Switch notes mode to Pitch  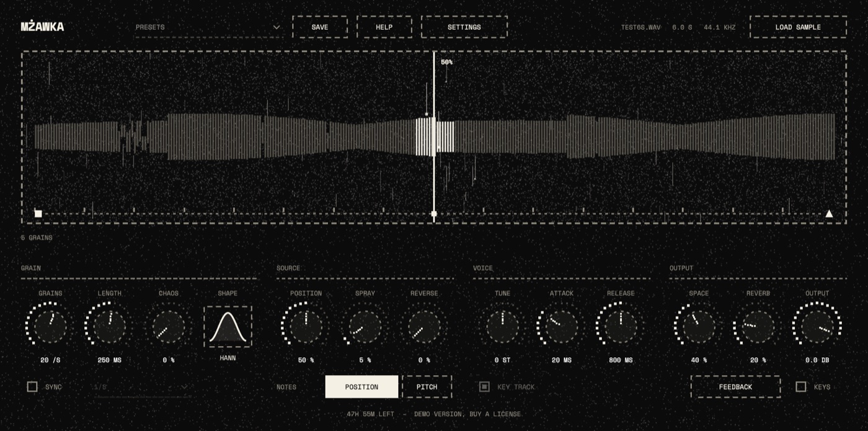[x=427, y=387]
